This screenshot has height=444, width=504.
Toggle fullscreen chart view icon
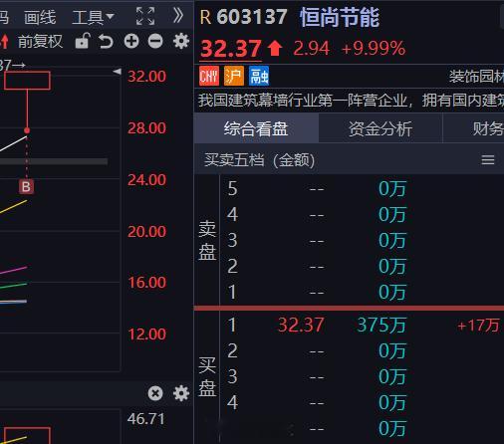pyautogui.click(x=145, y=16)
